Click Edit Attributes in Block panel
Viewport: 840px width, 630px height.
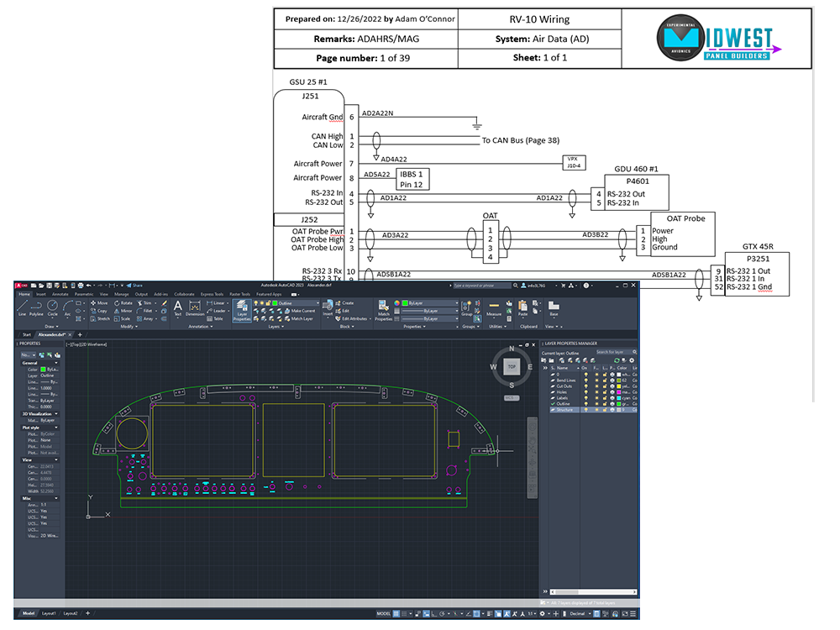point(351,318)
